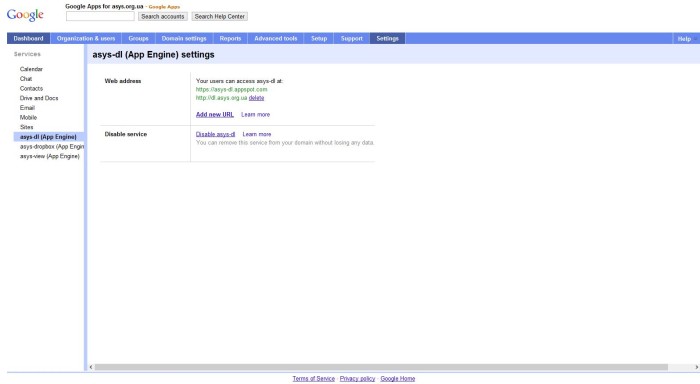
Task: Click the Google Apps orange label
Action: coord(164,7)
